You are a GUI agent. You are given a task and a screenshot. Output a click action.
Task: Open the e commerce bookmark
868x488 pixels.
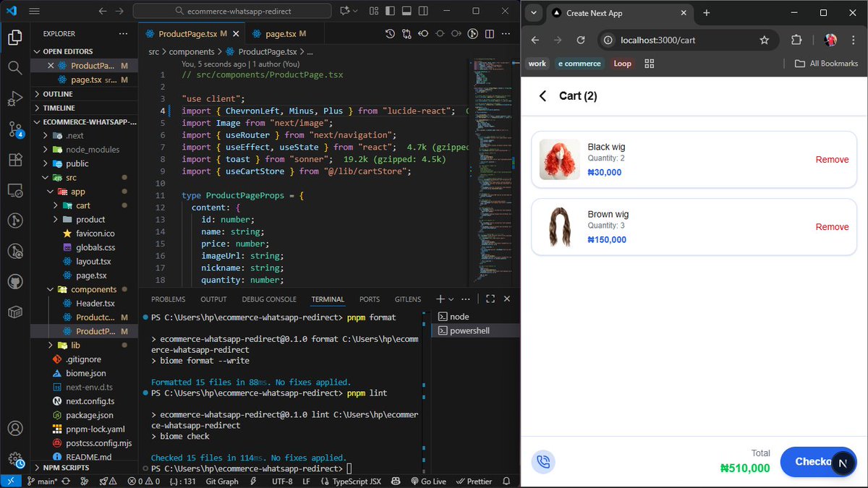coord(578,64)
